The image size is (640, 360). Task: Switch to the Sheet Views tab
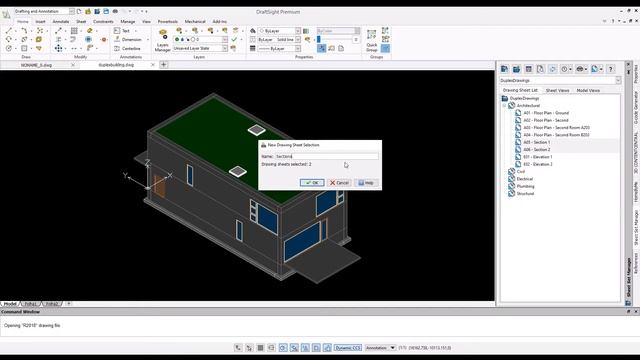point(557,90)
